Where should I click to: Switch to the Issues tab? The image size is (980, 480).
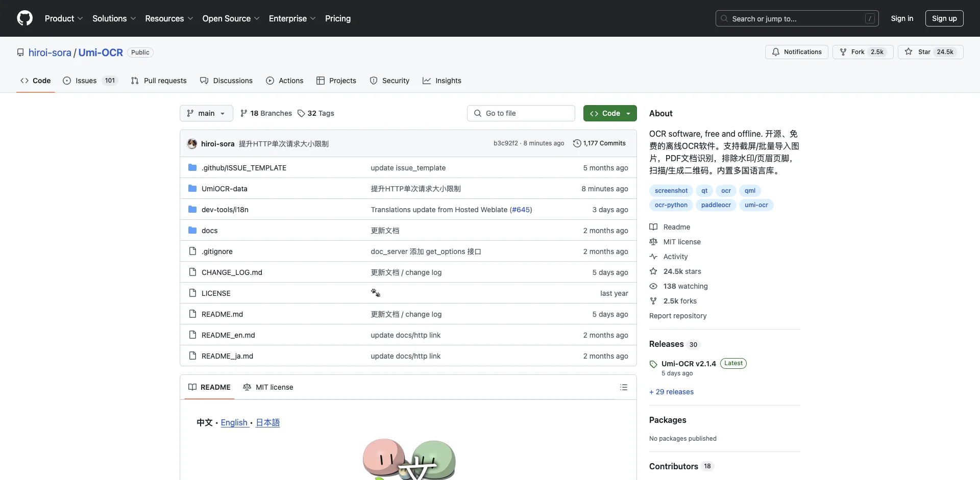tap(90, 81)
